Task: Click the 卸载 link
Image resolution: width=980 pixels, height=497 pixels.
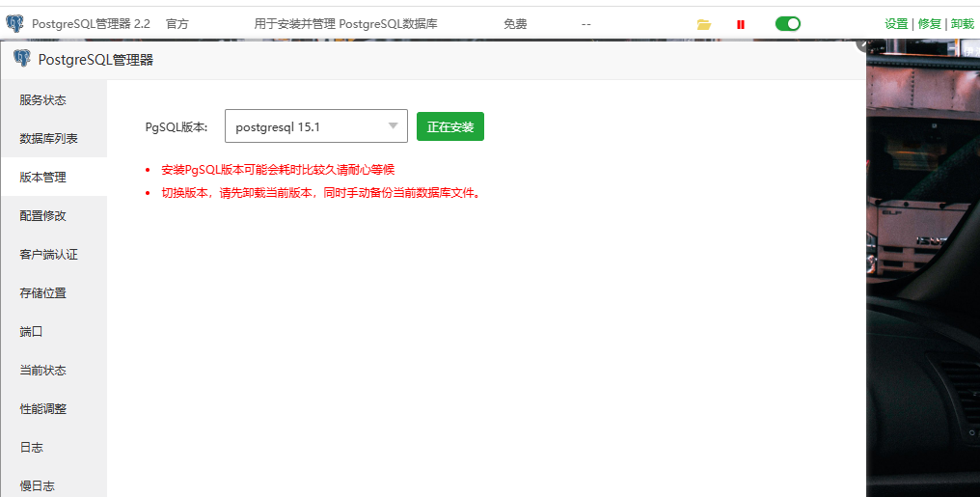Action: tap(963, 24)
